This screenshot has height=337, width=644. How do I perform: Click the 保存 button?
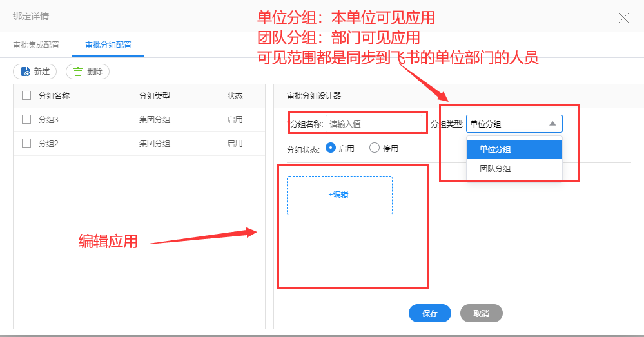tap(429, 313)
